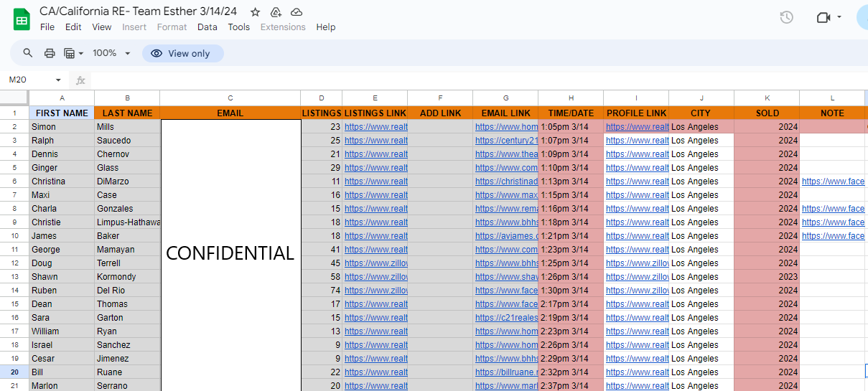
Task: Open Simon Mills' listings link
Action: (x=375, y=127)
